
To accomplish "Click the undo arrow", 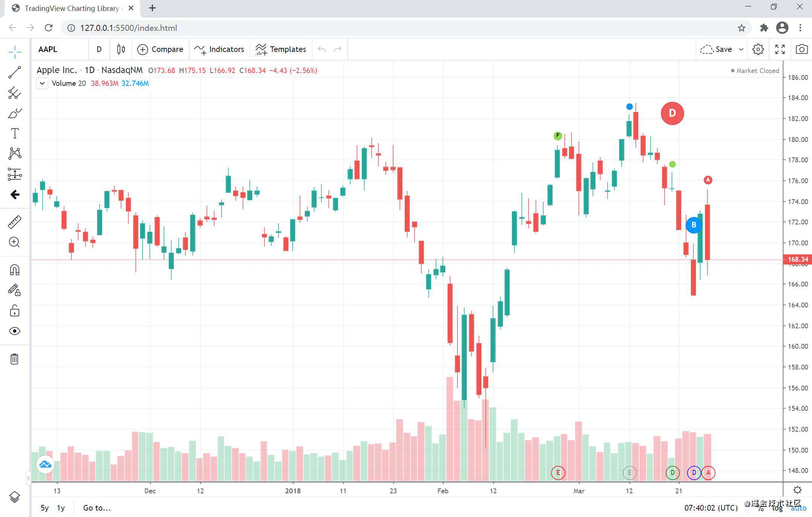I will [322, 49].
